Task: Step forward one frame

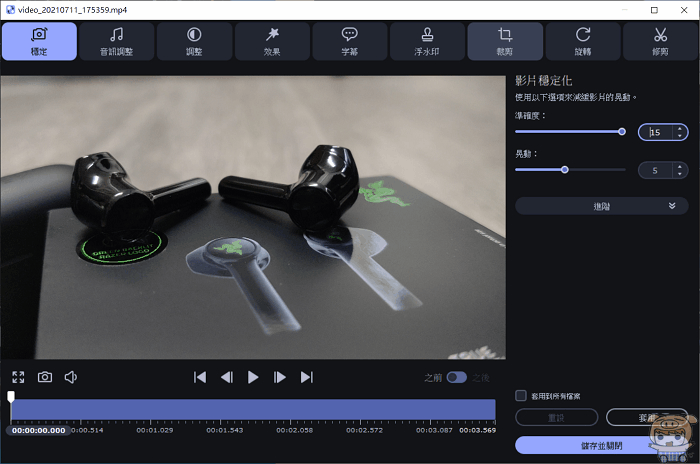Action: tap(279, 377)
